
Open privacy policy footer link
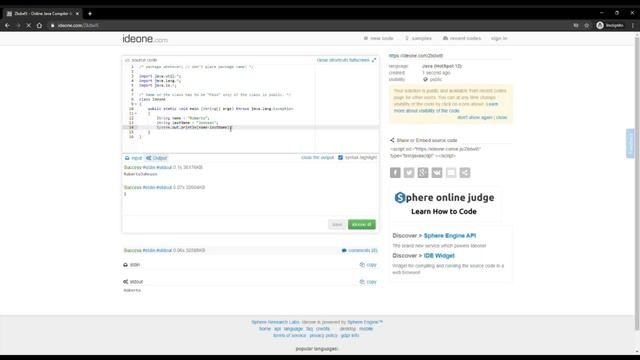(x=323, y=336)
